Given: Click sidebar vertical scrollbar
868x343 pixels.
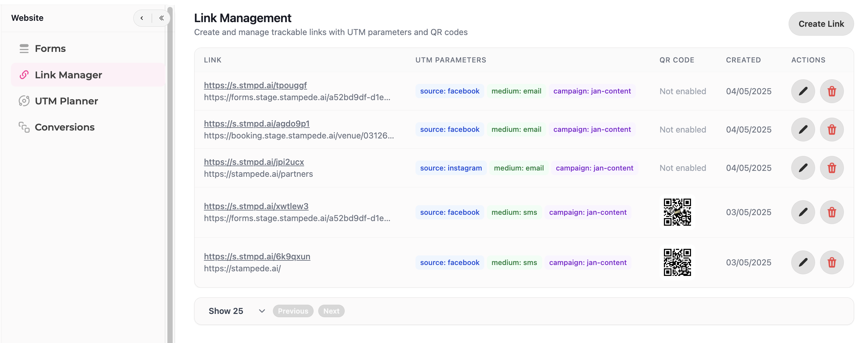Looking at the screenshot, I should click(170, 175).
